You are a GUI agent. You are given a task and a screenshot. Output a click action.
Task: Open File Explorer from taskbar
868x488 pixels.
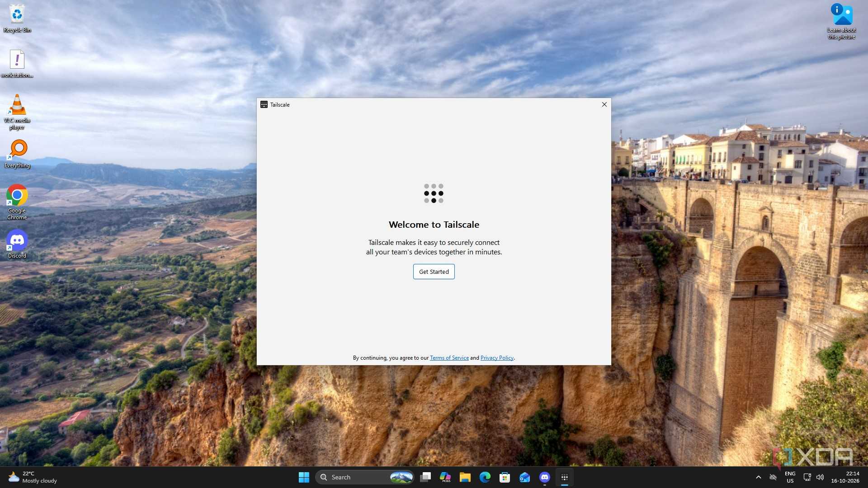click(465, 477)
